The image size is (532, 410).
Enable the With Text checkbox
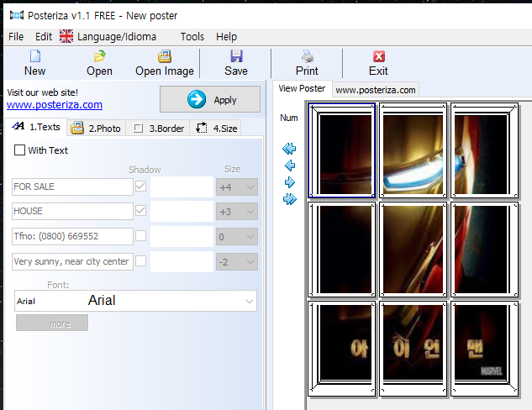click(x=19, y=150)
